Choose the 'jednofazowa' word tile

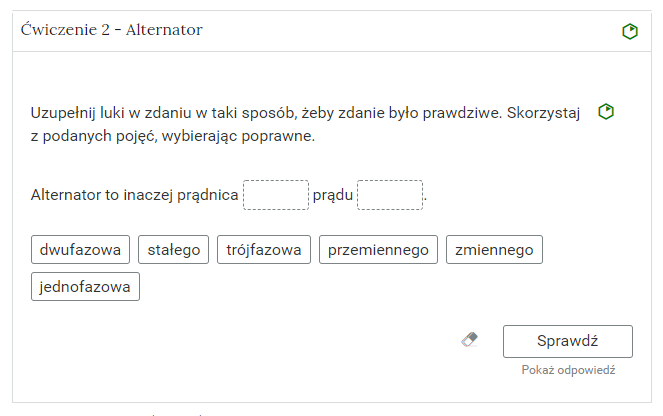pyautogui.click(x=85, y=287)
